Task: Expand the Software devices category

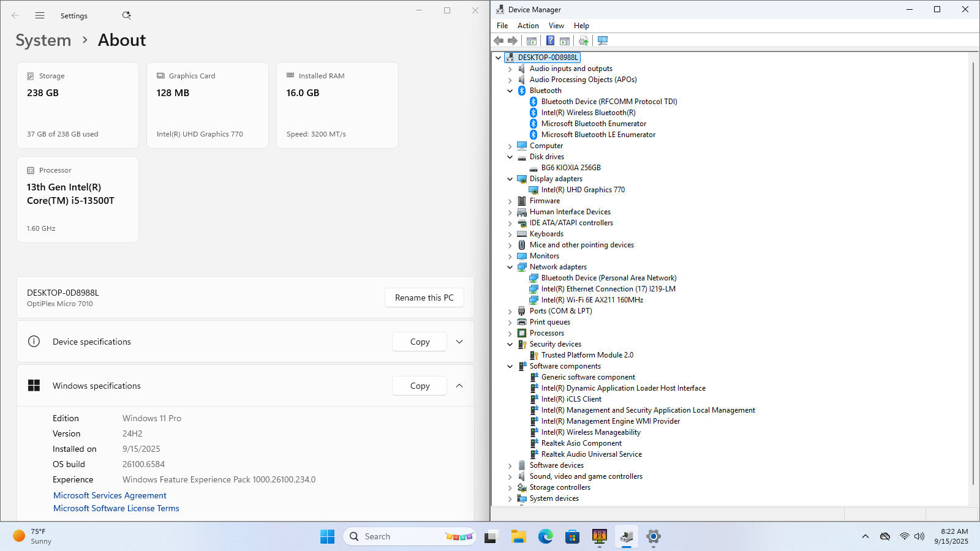Action: point(510,465)
